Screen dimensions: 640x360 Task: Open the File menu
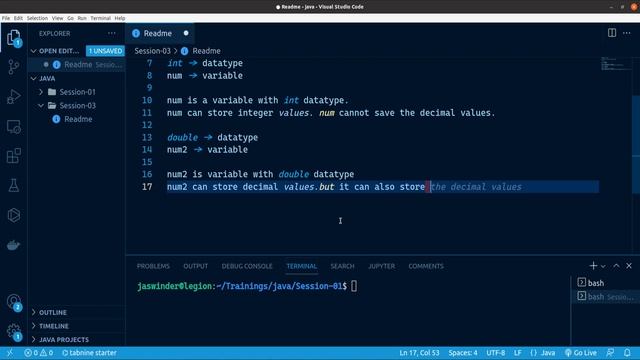(x=6, y=18)
